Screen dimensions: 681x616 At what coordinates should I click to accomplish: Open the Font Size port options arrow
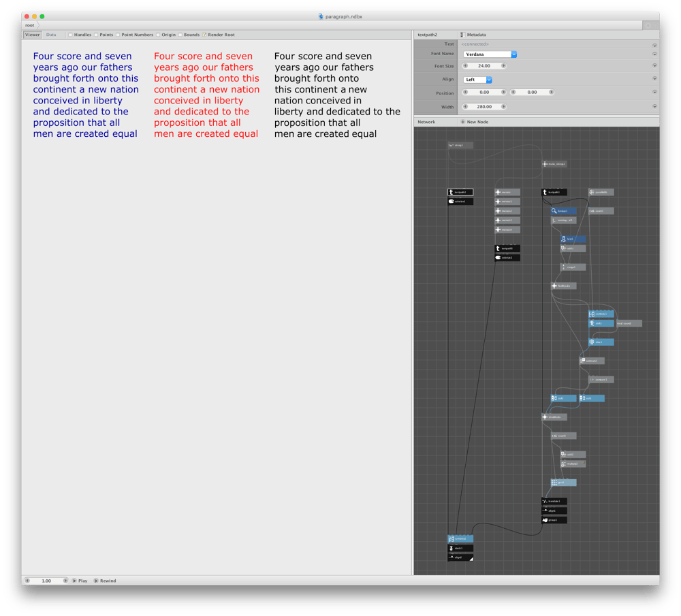[x=654, y=65]
